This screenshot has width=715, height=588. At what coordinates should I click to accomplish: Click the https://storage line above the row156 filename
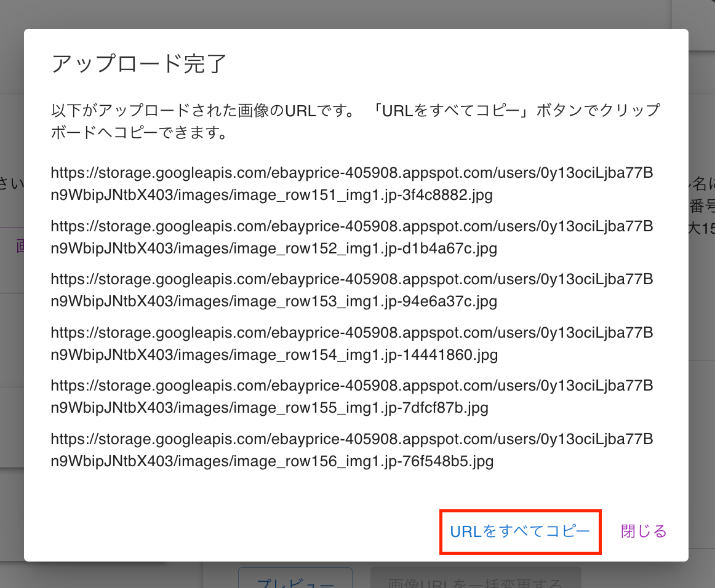click(351, 439)
